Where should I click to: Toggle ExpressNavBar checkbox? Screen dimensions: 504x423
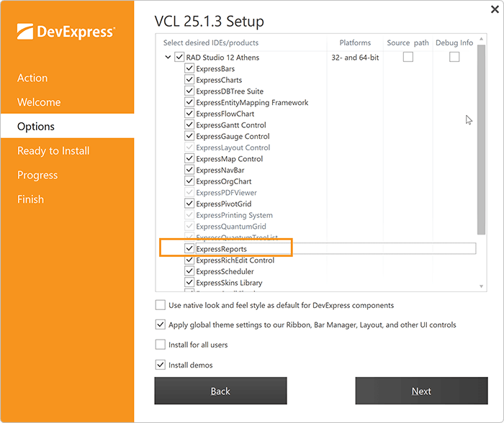click(x=189, y=170)
